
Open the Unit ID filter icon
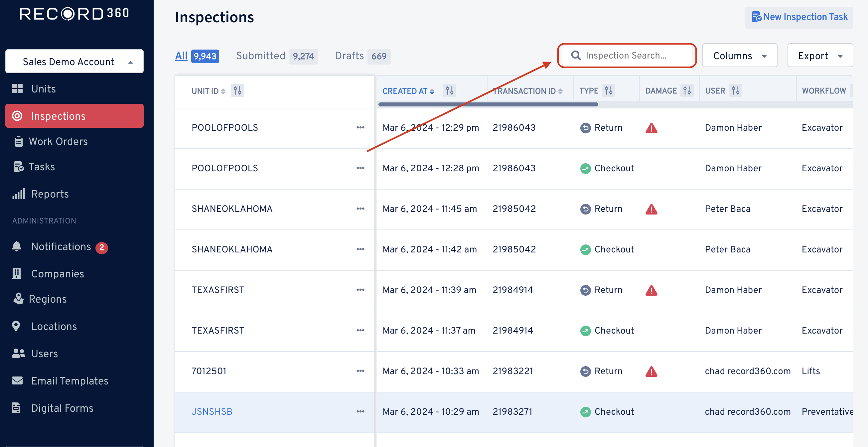click(237, 91)
